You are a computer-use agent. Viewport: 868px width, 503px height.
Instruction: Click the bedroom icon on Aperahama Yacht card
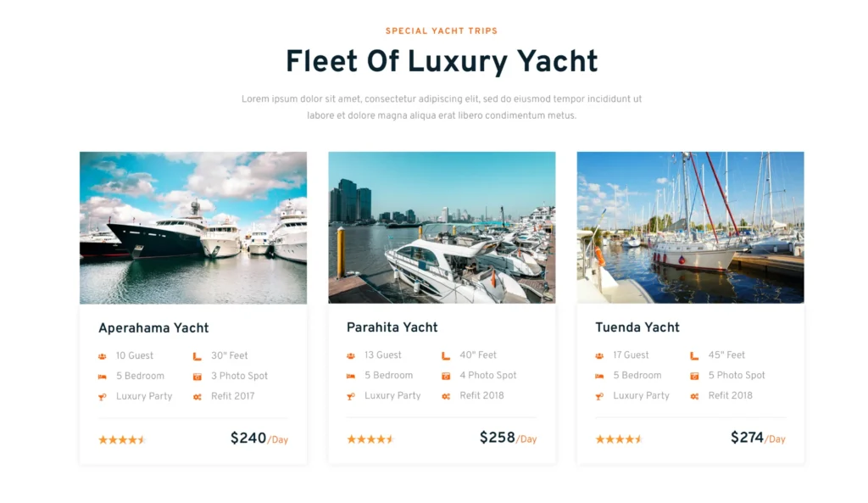coord(102,377)
